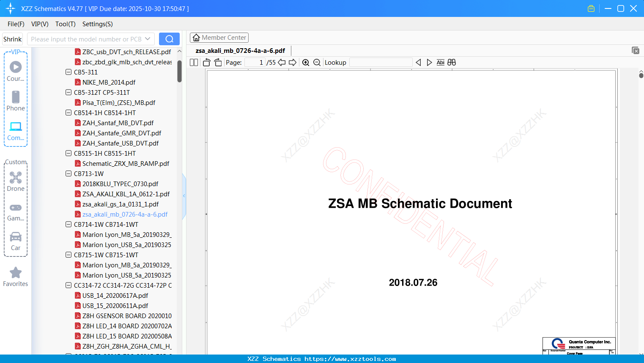Zoom in on the schematic

[x=306, y=63]
